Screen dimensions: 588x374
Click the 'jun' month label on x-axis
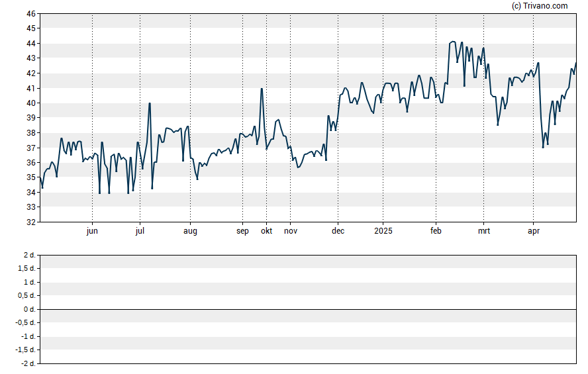[x=92, y=231]
